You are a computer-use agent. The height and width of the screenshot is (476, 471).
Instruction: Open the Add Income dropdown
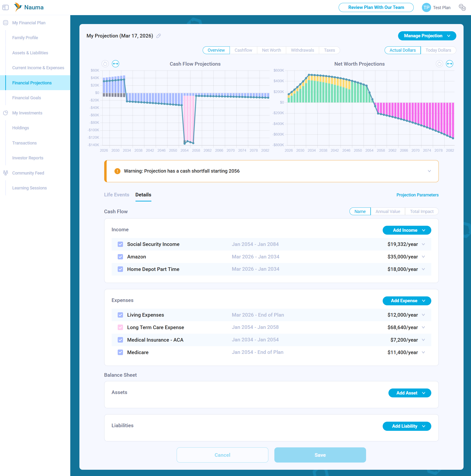[x=407, y=230]
